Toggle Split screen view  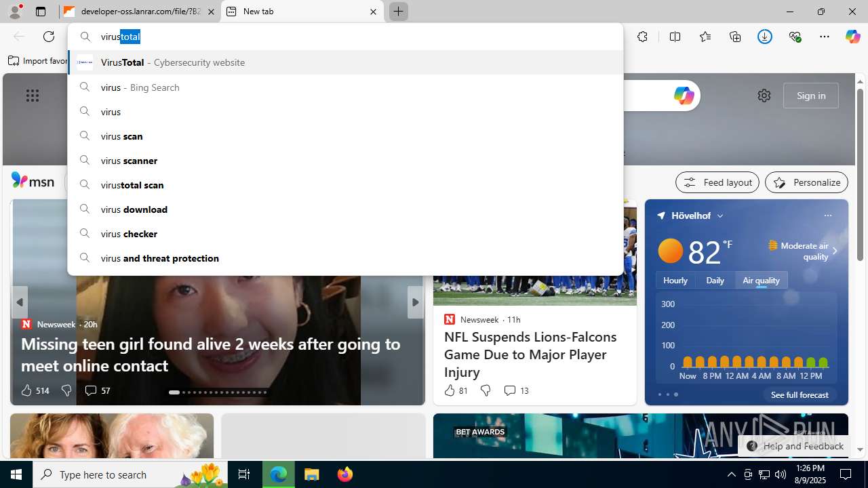(x=675, y=37)
